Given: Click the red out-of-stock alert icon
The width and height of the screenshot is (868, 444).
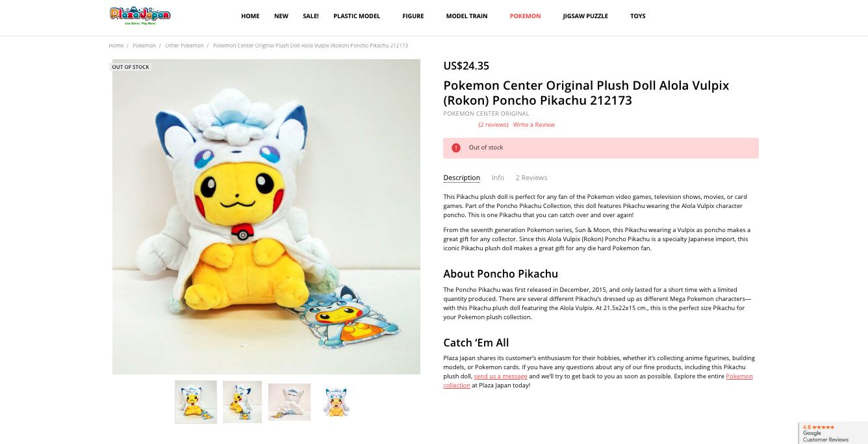Looking at the screenshot, I should point(456,148).
